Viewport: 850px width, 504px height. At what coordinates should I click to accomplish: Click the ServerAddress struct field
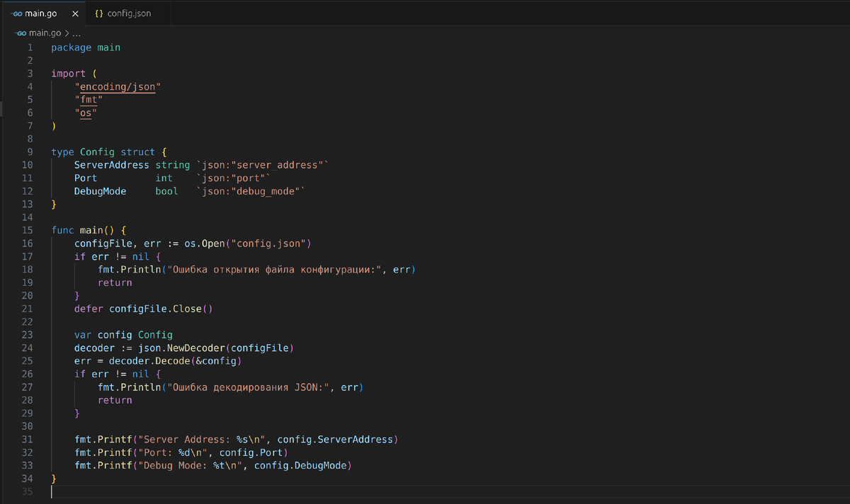(112, 165)
